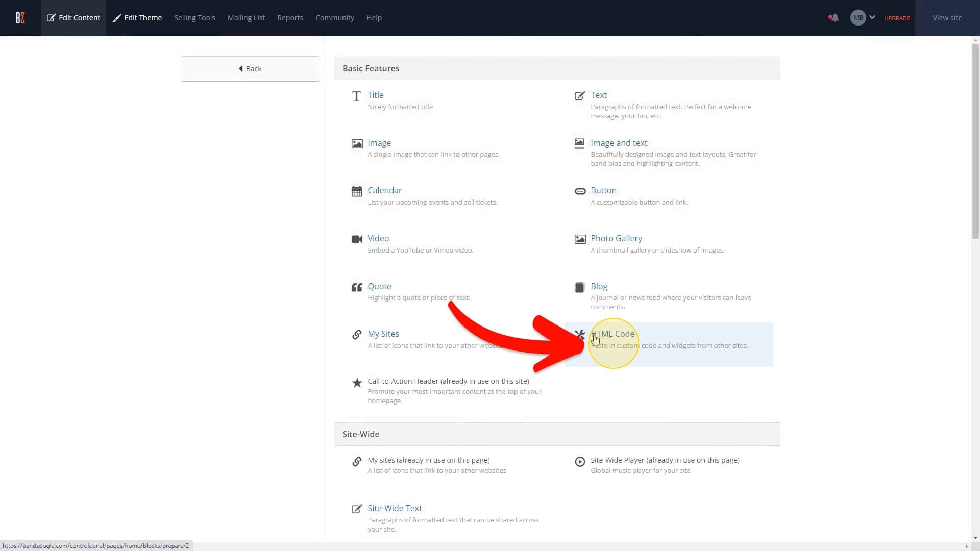Viewport: 980px width, 551px height.
Task: Click Site-Wide Player already in use label
Action: point(665,460)
